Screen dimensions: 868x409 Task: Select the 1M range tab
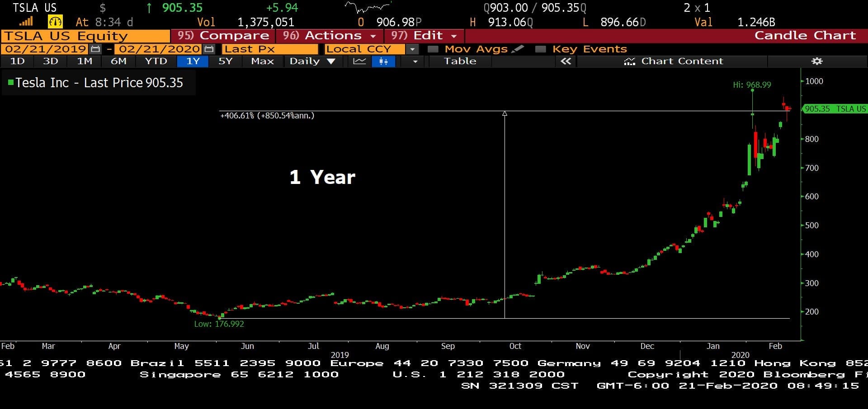(x=85, y=61)
